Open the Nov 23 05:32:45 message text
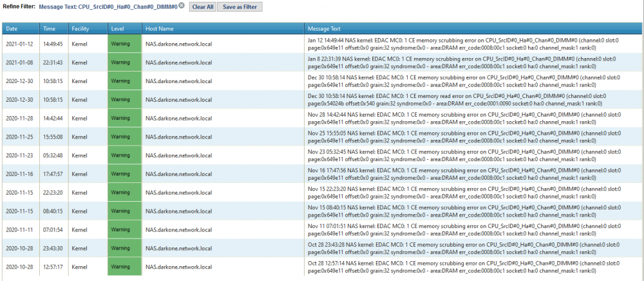Viewport: 644px width, 281px height. point(463,155)
